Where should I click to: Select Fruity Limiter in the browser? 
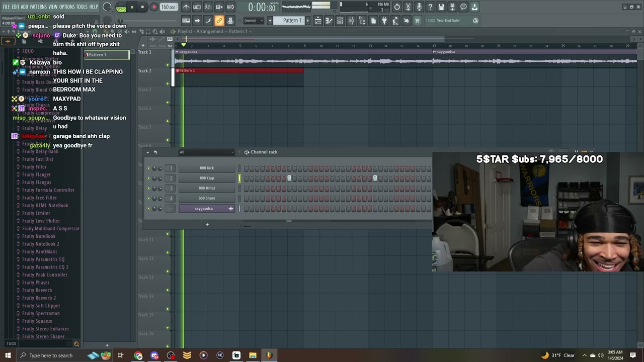[36, 213]
